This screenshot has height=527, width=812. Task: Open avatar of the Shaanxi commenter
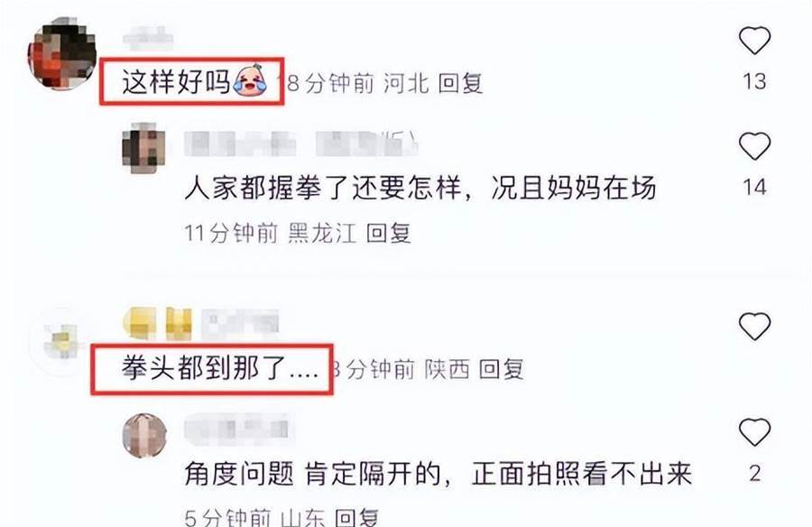point(62,341)
